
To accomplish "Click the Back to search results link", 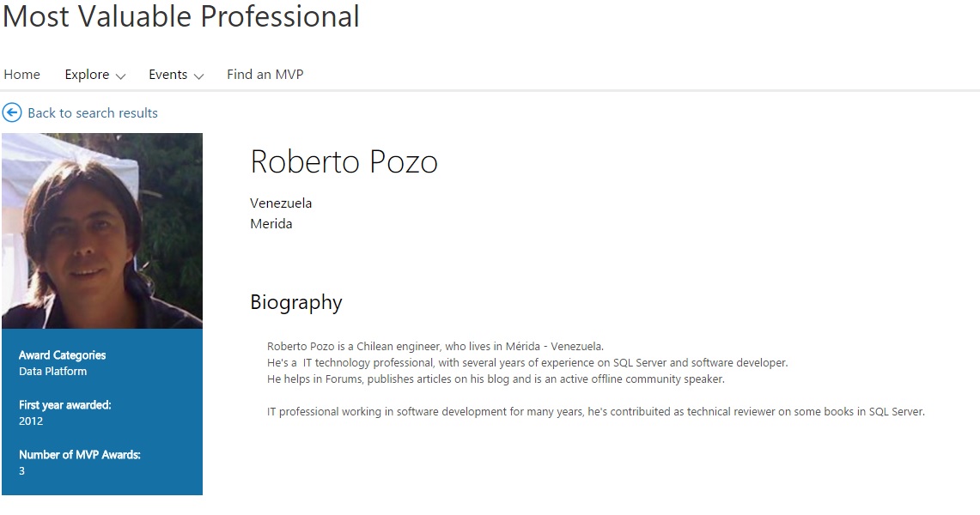I will tap(93, 113).
